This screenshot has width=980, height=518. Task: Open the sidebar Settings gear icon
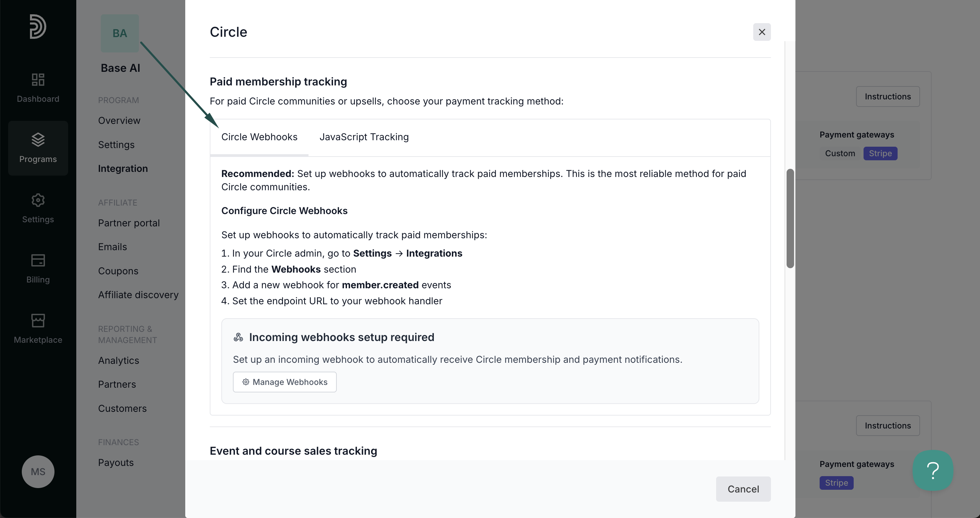pos(38,200)
